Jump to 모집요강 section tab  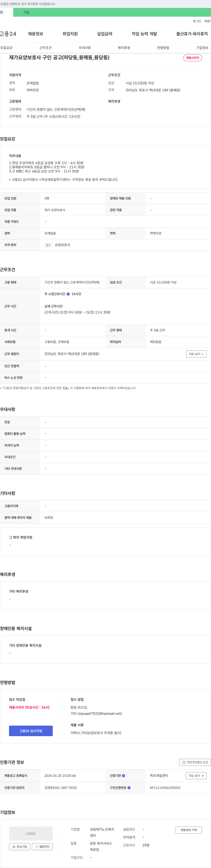pos(6,48)
